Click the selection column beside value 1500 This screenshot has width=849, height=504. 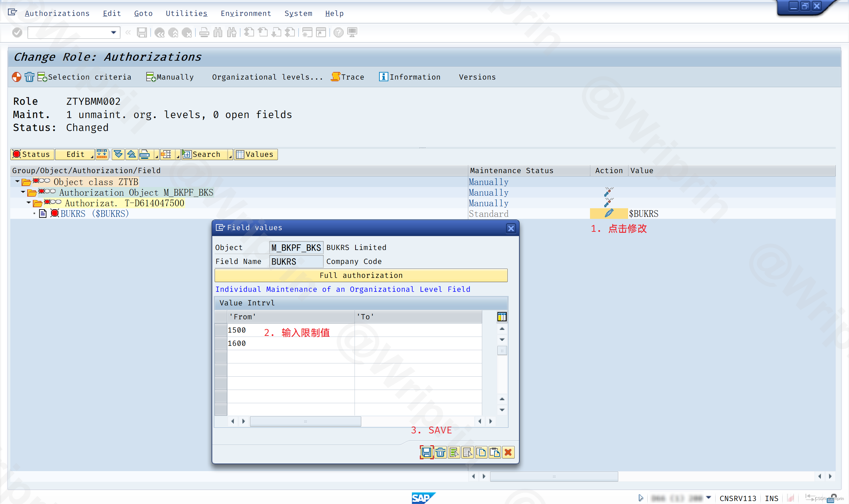coord(220,330)
